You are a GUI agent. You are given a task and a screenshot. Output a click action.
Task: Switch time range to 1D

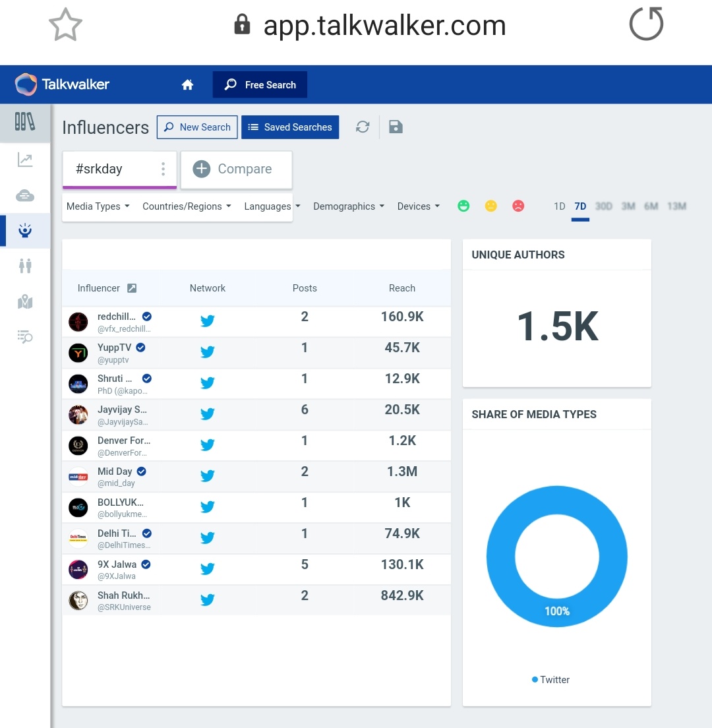[x=559, y=206]
